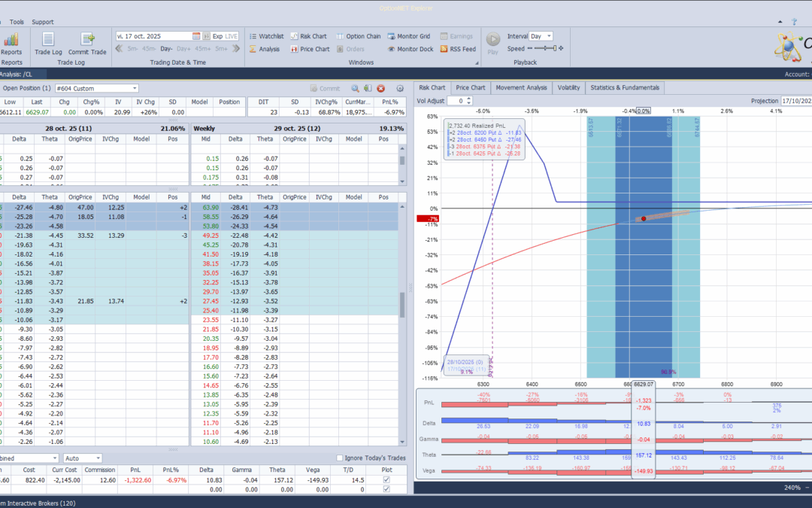
Task: Step back 5 minutes with 5m-
Action: coord(132,49)
